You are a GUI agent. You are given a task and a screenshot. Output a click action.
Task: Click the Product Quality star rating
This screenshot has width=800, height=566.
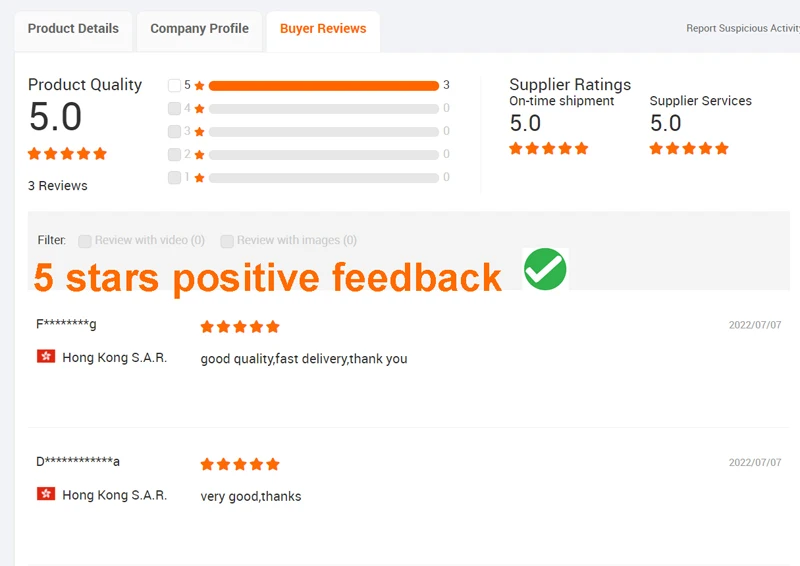pyautogui.click(x=67, y=154)
